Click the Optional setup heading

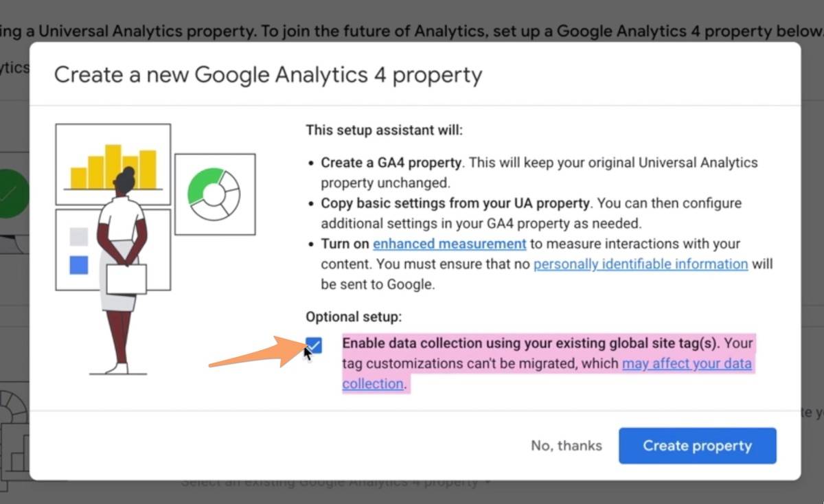pyautogui.click(x=354, y=317)
